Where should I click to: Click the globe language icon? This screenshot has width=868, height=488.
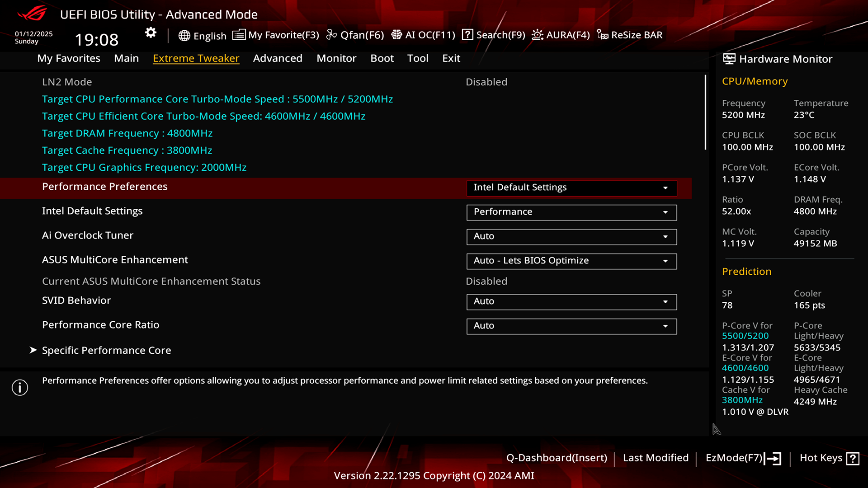pyautogui.click(x=184, y=36)
